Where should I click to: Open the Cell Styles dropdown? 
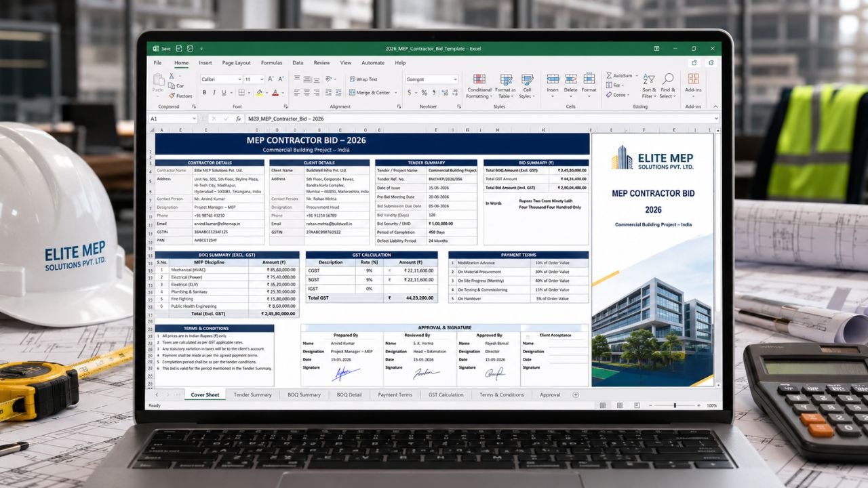(x=527, y=86)
